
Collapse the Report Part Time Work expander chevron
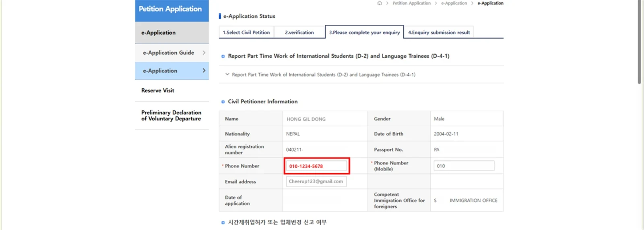(x=227, y=74)
